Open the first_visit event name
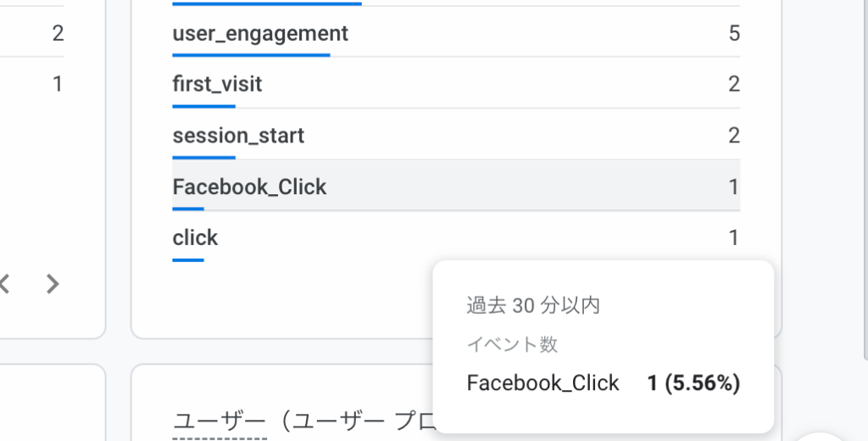Screen dimensions: 868x441 tap(217, 84)
